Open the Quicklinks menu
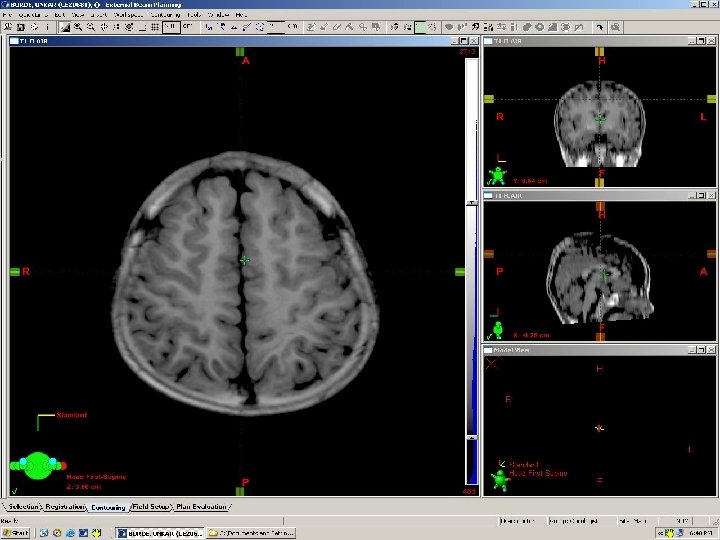 click(x=31, y=15)
